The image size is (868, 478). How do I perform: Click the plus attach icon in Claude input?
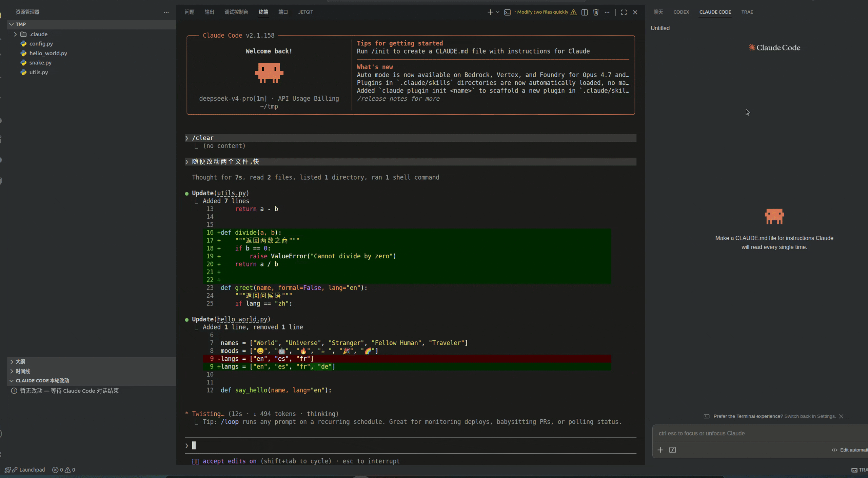[660, 450]
